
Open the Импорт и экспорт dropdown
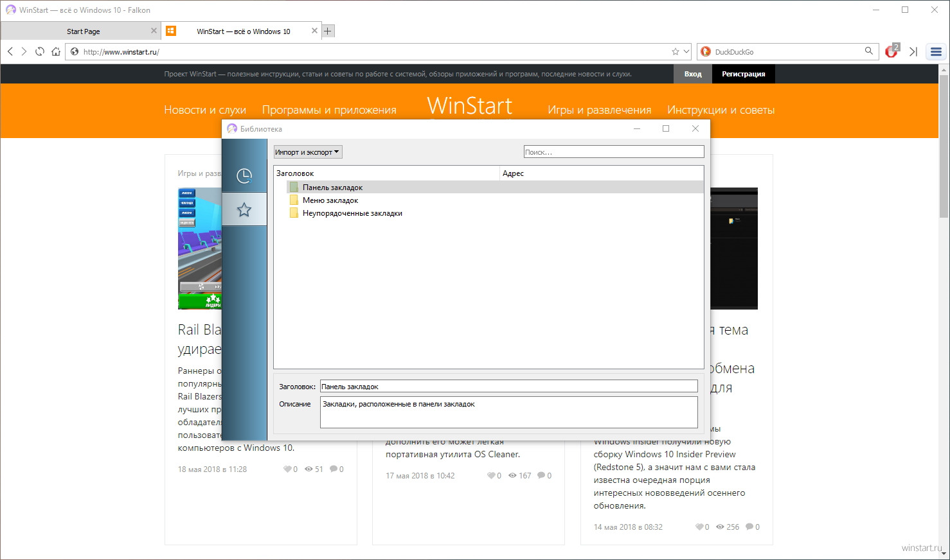(308, 152)
